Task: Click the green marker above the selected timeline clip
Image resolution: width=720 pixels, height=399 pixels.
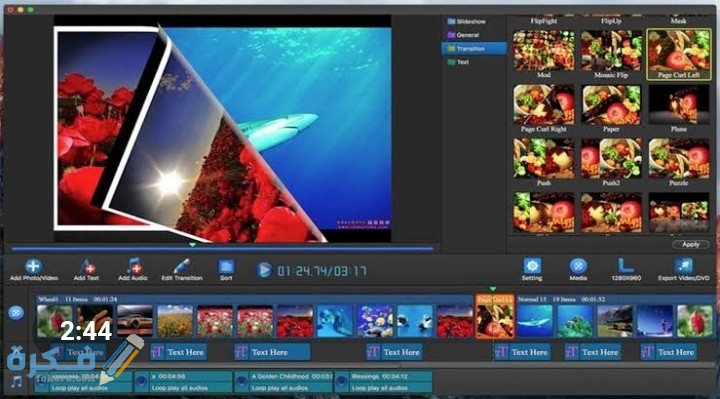Action: 493,289
